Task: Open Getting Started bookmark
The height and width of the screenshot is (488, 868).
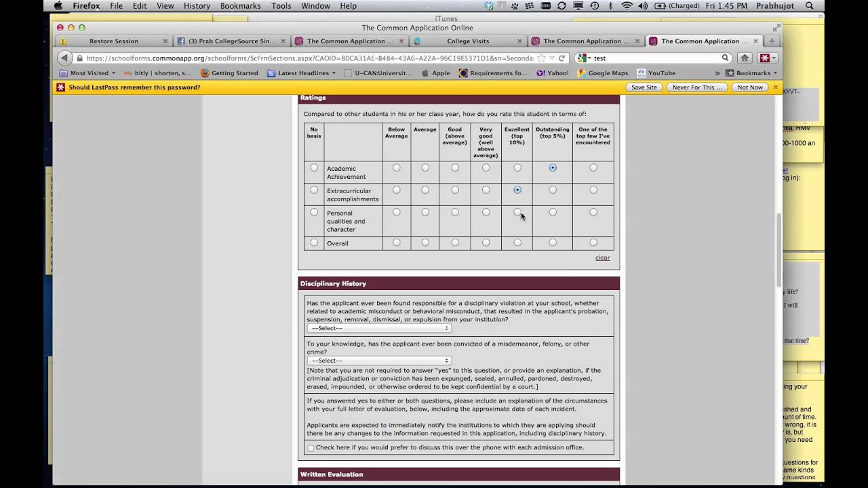Action: click(229, 73)
